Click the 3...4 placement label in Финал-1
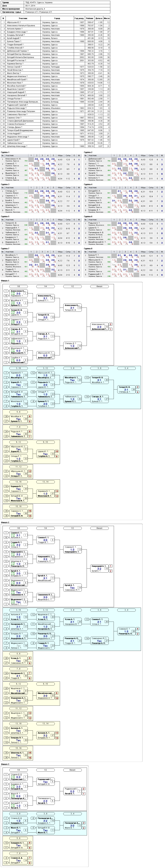Screen dimensions: 166x868 point(126,368)
